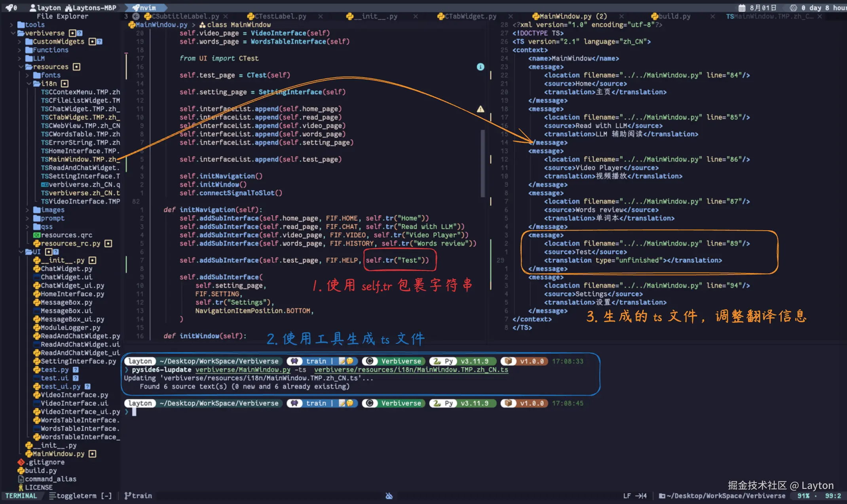Click the TERMINAL mode indicator in statusline

click(x=21, y=496)
